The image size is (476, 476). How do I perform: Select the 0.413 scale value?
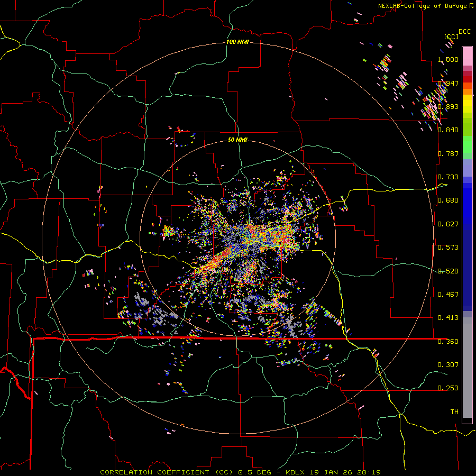coord(448,317)
